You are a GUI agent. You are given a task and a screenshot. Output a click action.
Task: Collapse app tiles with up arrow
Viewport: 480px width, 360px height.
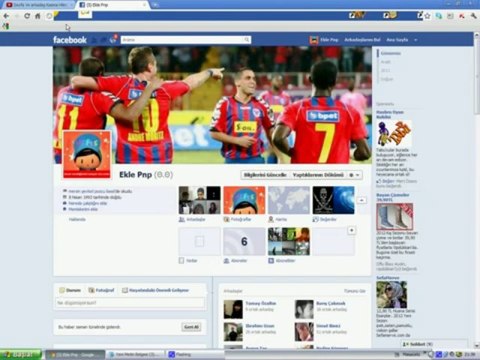click(362, 200)
